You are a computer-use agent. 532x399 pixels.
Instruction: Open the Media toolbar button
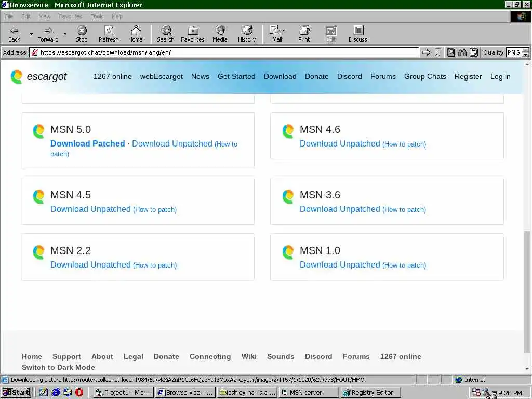point(220,34)
